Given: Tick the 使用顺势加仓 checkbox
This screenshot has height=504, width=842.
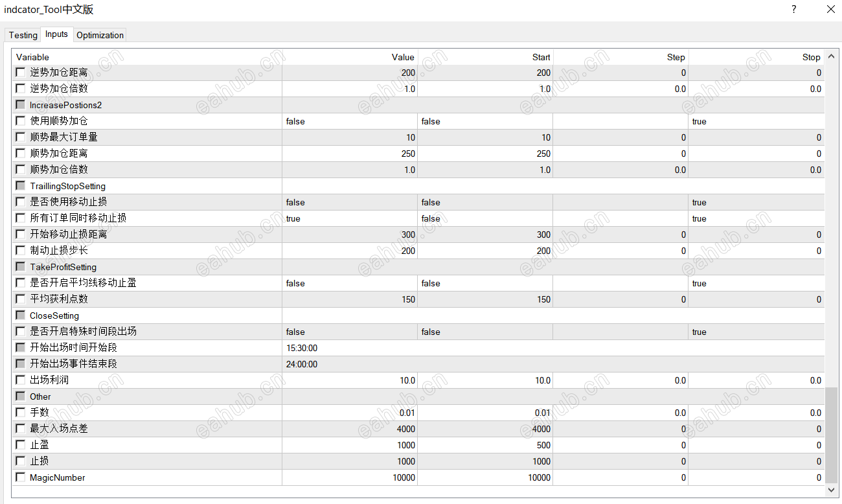Looking at the screenshot, I should (x=21, y=121).
